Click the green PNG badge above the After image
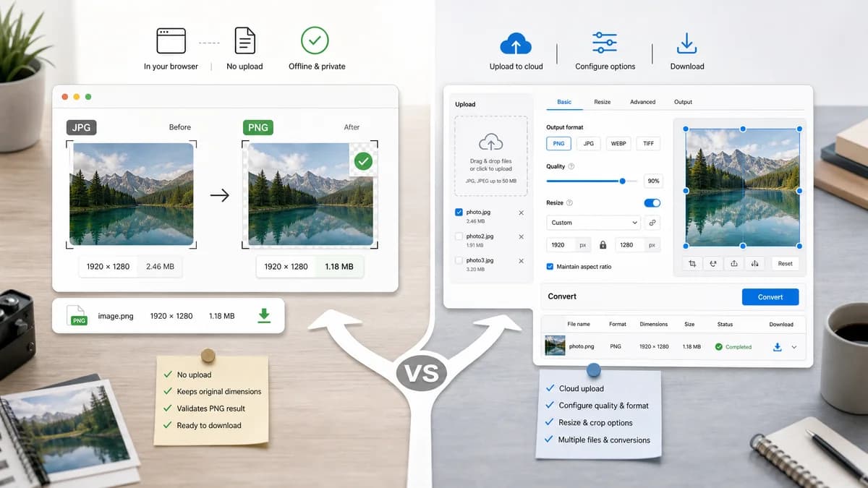The width and height of the screenshot is (868, 488). 258,128
